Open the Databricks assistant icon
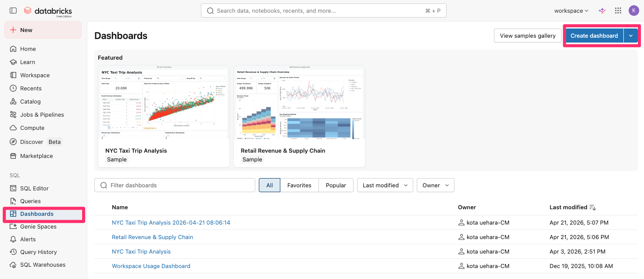Image resolution: width=644 pixels, height=279 pixels. (x=602, y=11)
